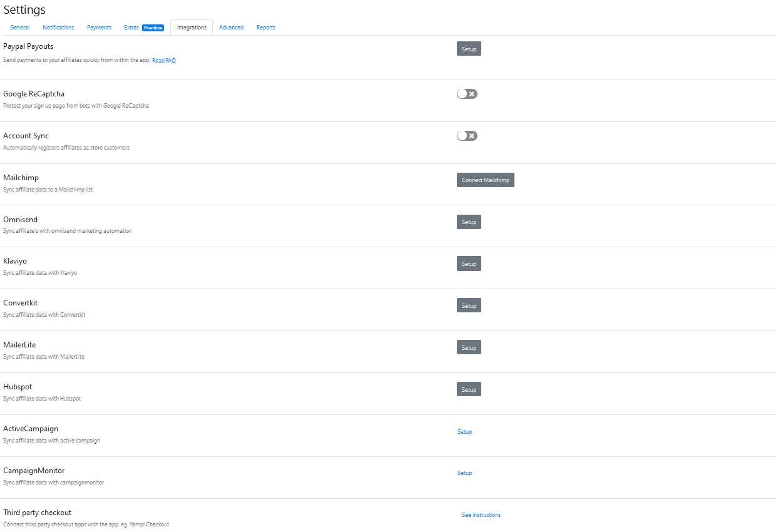Click the Premium badge on Extras

click(153, 28)
